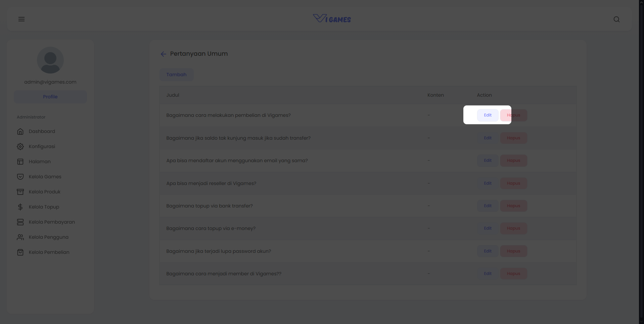Click the Kelola Topup dollar icon
The height and width of the screenshot is (324, 644).
pos(20,207)
